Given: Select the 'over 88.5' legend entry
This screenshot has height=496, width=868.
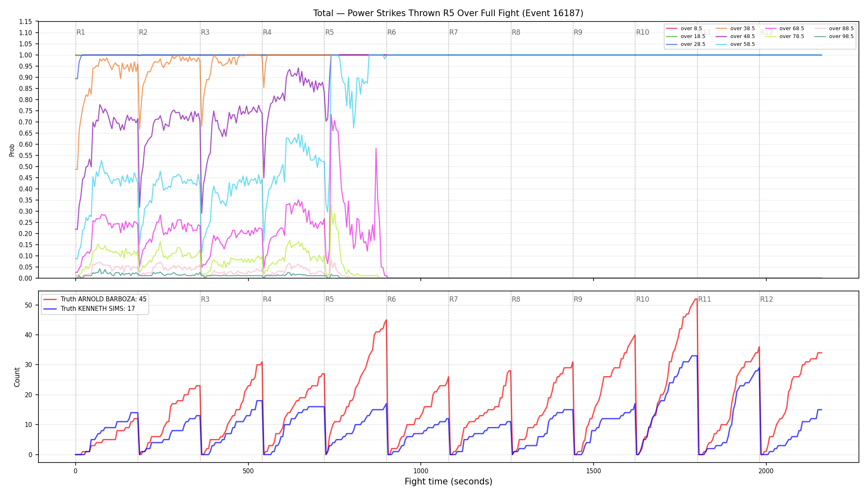Looking at the screenshot, I should 834,29.
